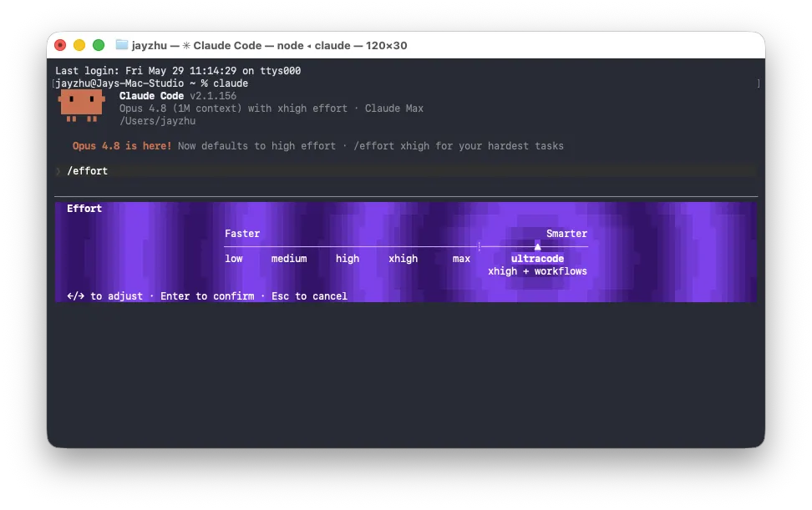
Task: Click the Faster label on slider
Action: coord(241,233)
